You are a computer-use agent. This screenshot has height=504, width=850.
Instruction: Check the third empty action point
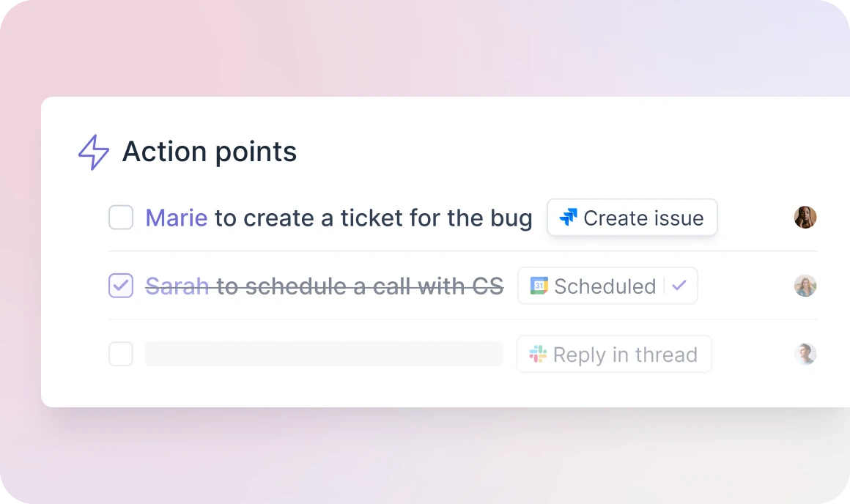pyautogui.click(x=121, y=354)
